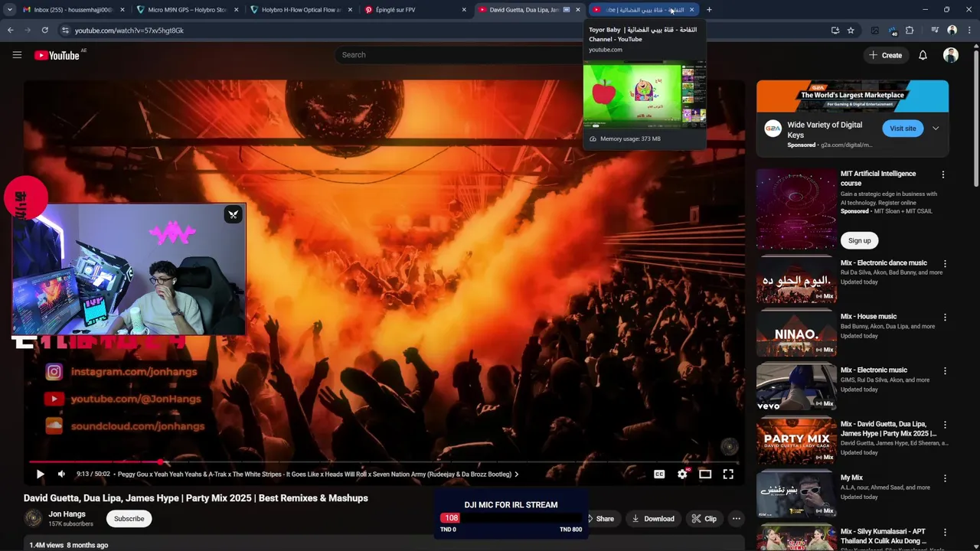The height and width of the screenshot is (551, 980).
Task: Open Jon Hangs channel avatar
Action: tap(33, 519)
